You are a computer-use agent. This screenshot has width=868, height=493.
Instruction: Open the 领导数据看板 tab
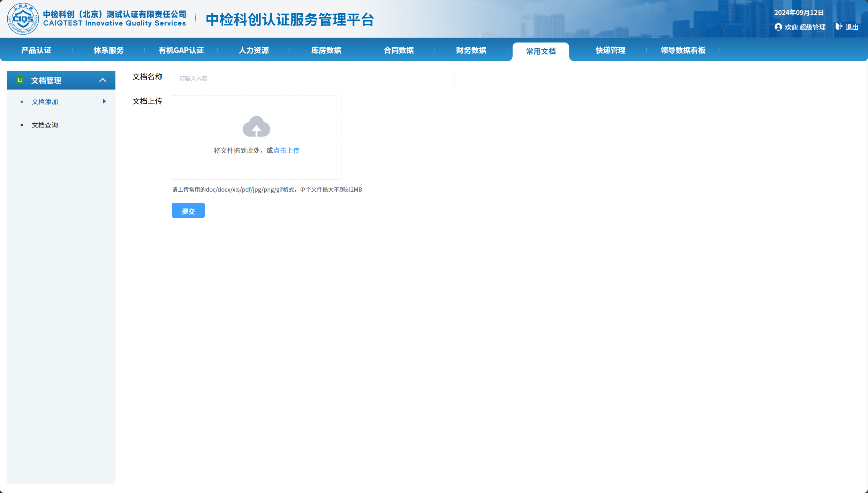(x=683, y=50)
